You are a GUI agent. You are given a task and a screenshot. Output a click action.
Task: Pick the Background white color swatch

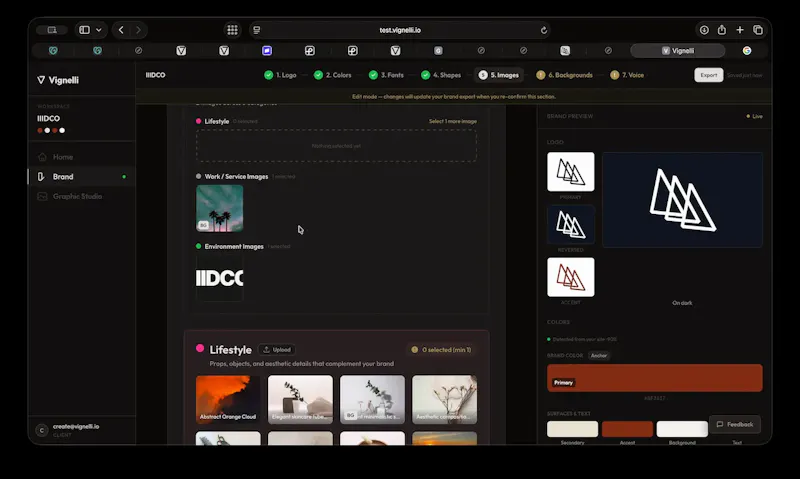coord(682,429)
